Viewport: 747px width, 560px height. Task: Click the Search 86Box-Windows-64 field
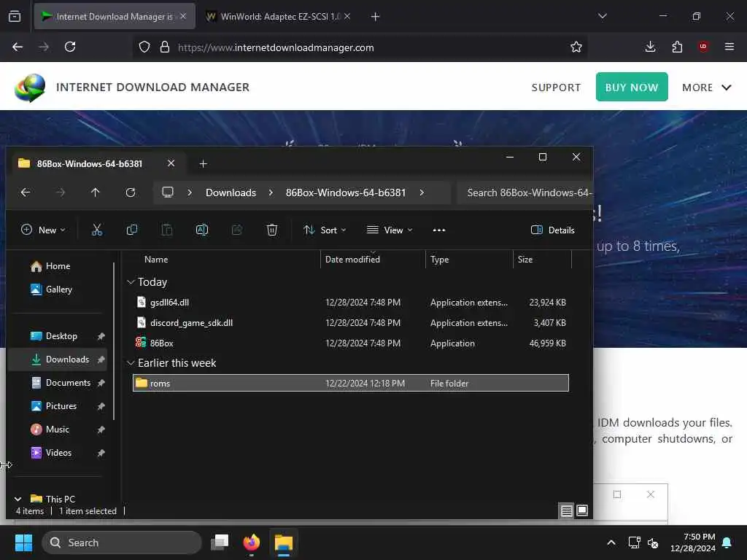[x=525, y=192]
